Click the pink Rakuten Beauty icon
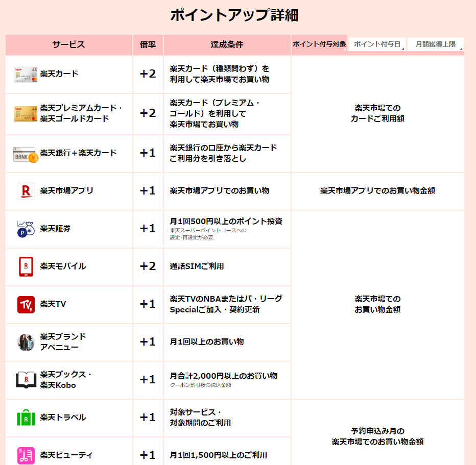 click(x=26, y=455)
